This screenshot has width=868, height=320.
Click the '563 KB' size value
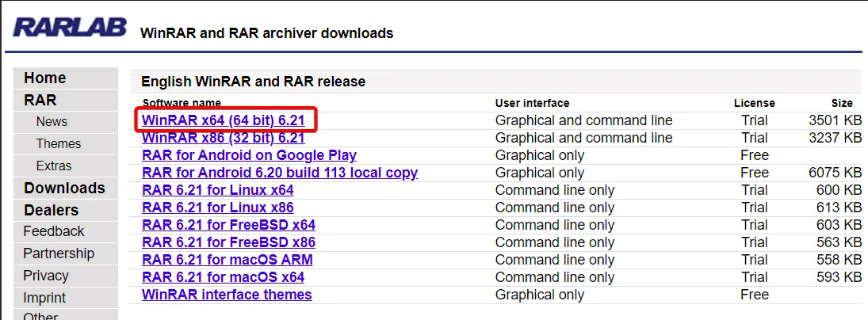click(x=839, y=242)
